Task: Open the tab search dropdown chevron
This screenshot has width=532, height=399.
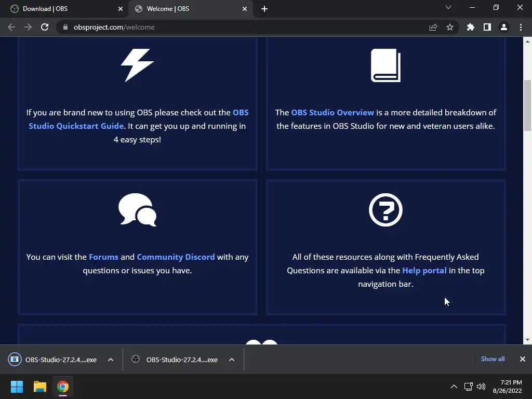Action: tap(448, 7)
